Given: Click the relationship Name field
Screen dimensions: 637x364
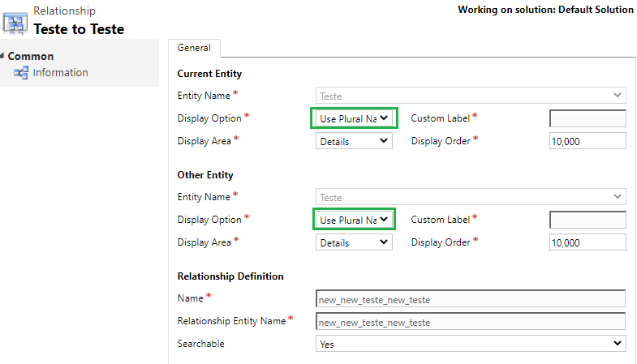Looking at the screenshot, I should (471, 299).
